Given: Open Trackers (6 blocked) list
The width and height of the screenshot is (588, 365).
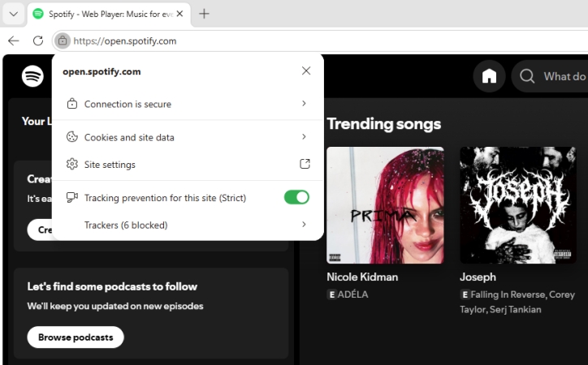Looking at the screenshot, I should click(x=187, y=225).
